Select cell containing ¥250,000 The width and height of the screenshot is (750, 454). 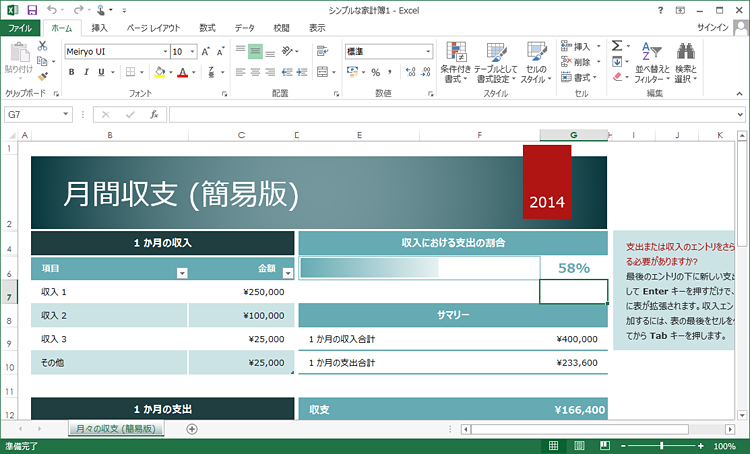pos(242,292)
